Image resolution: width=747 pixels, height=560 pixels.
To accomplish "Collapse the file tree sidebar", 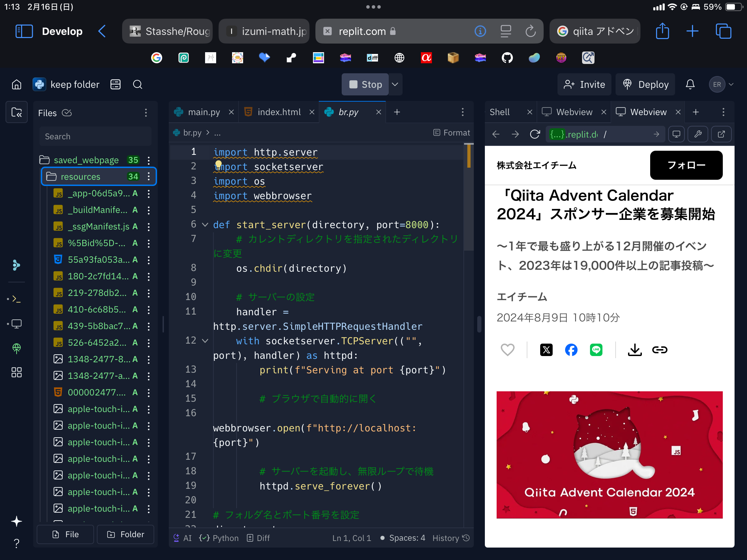I will click(x=17, y=112).
